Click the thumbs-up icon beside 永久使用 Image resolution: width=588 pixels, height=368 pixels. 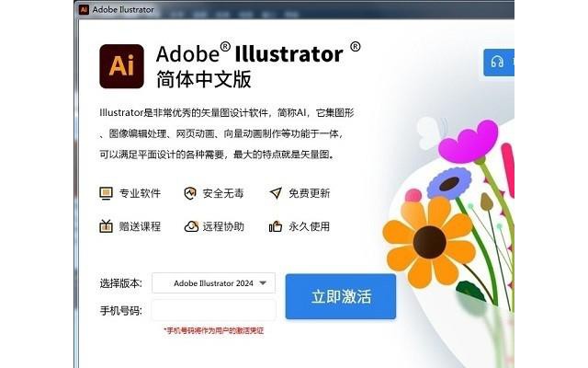[276, 226]
